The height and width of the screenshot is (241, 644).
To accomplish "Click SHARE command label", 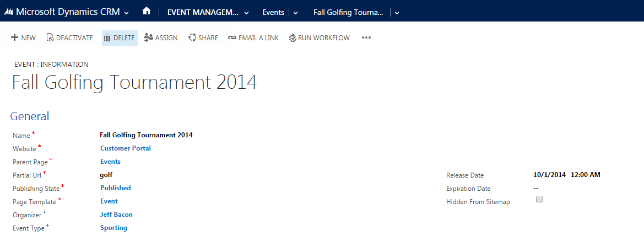I will 208,38.
